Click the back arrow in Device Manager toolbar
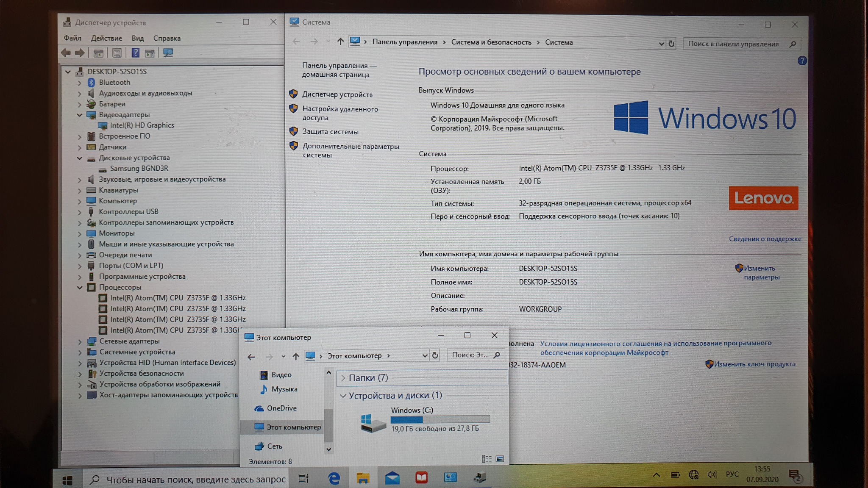 coord(66,53)
